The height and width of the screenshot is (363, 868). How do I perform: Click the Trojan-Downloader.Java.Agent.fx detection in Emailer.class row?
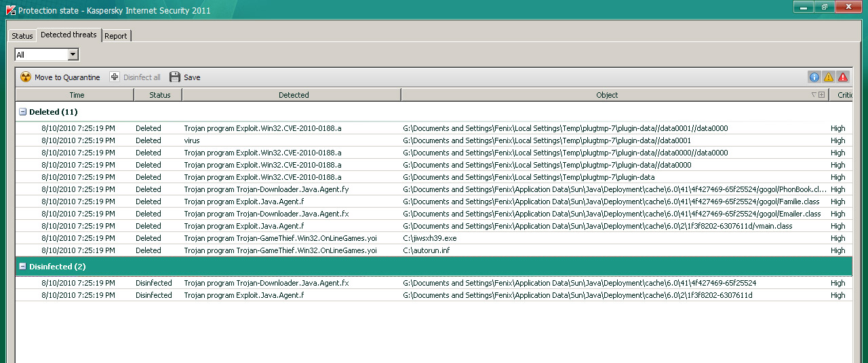click(267, 214)
